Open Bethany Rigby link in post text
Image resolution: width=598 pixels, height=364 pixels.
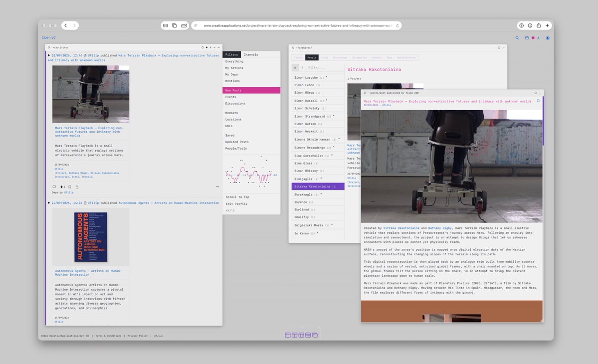coord(440,228)
